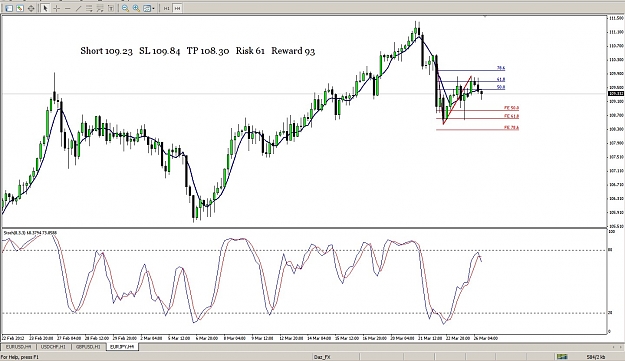Open the chart template dropdown arrow
This screenshot has height=361, width=625.
click(x=153, y=8)
